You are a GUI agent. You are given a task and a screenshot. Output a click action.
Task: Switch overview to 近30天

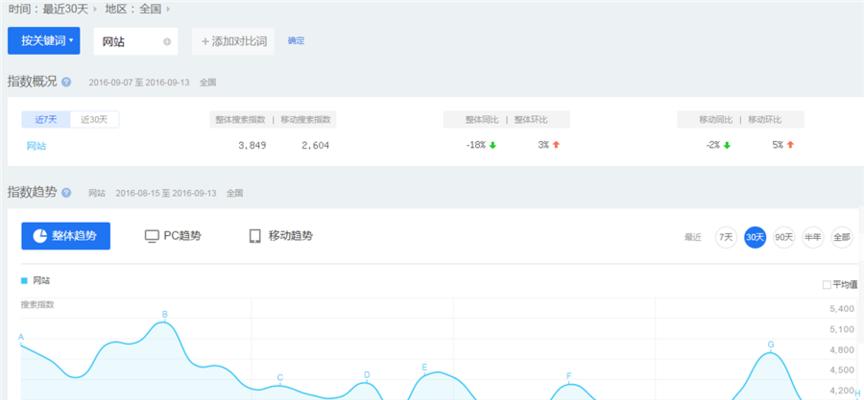(95, 120)
